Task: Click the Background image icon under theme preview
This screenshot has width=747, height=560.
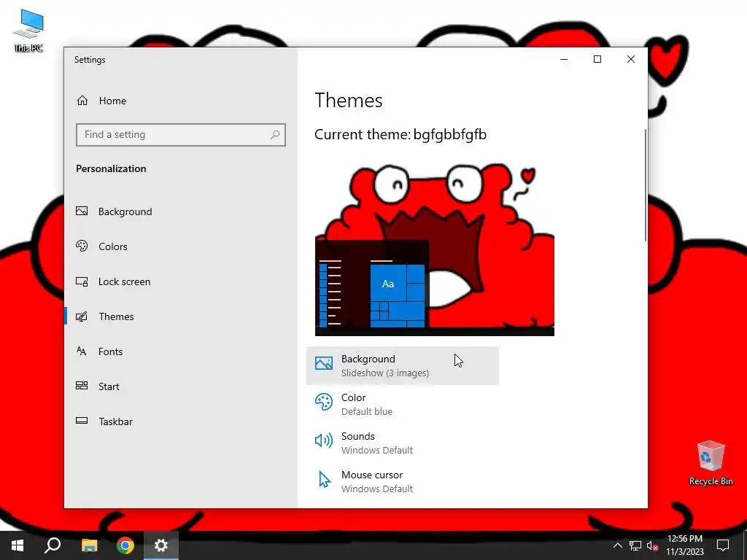Action: point(323,364)
